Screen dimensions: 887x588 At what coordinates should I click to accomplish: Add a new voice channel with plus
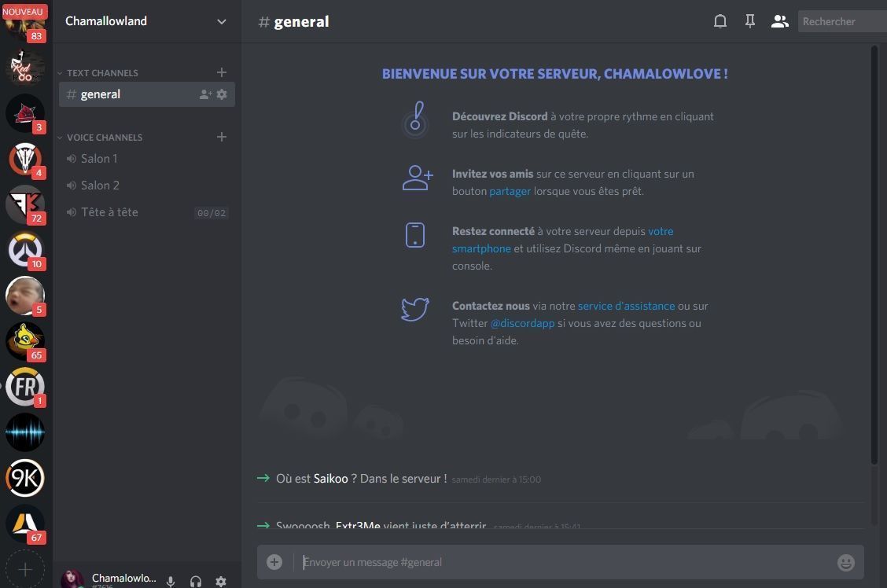tap(222, 137)
